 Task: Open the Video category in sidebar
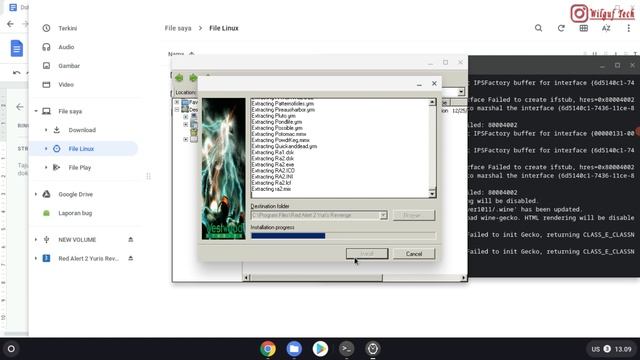pyautogui.click(x=66, y=84)
